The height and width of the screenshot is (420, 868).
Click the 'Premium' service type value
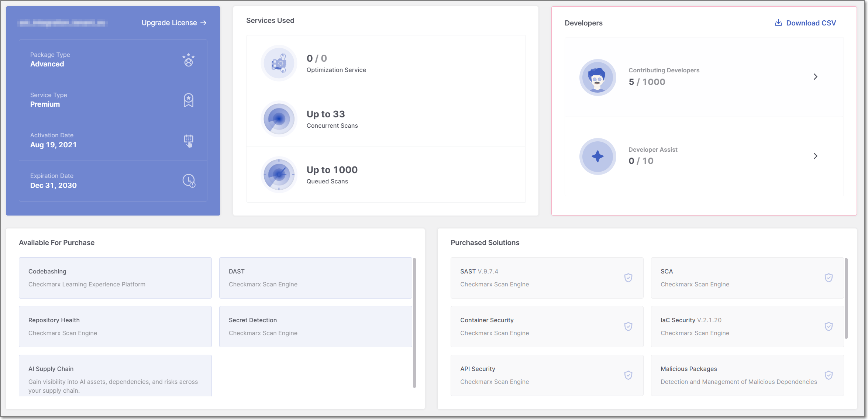tap(45, 104)
